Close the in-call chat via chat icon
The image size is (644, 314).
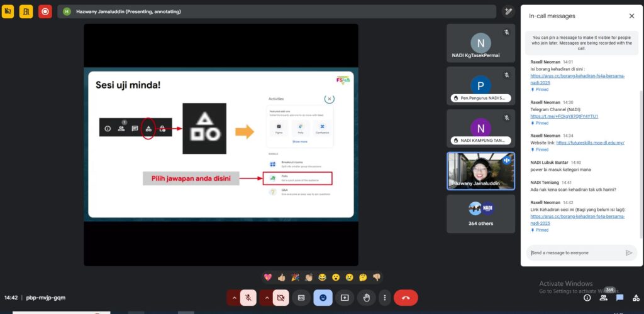coord(619,298)
